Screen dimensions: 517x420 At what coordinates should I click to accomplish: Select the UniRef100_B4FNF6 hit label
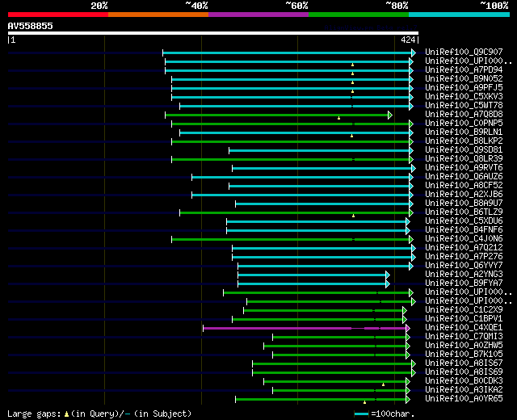click(x=464, y=229)
